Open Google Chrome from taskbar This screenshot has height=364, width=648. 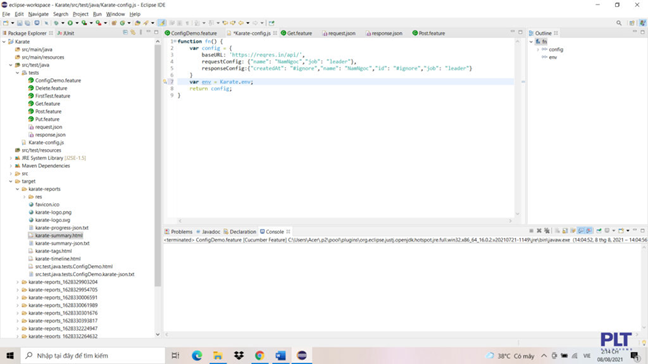260,355
